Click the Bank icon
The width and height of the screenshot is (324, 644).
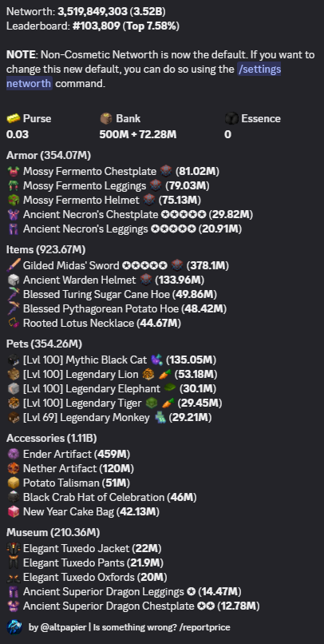tap(106, 119)
